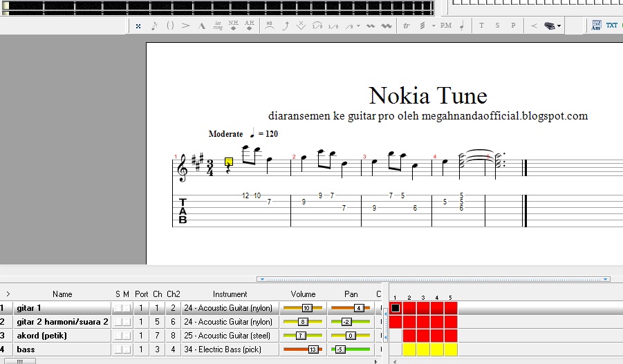Open the bend effect icon
This screenshot has width=623, height=364.
tap(286, 26)
